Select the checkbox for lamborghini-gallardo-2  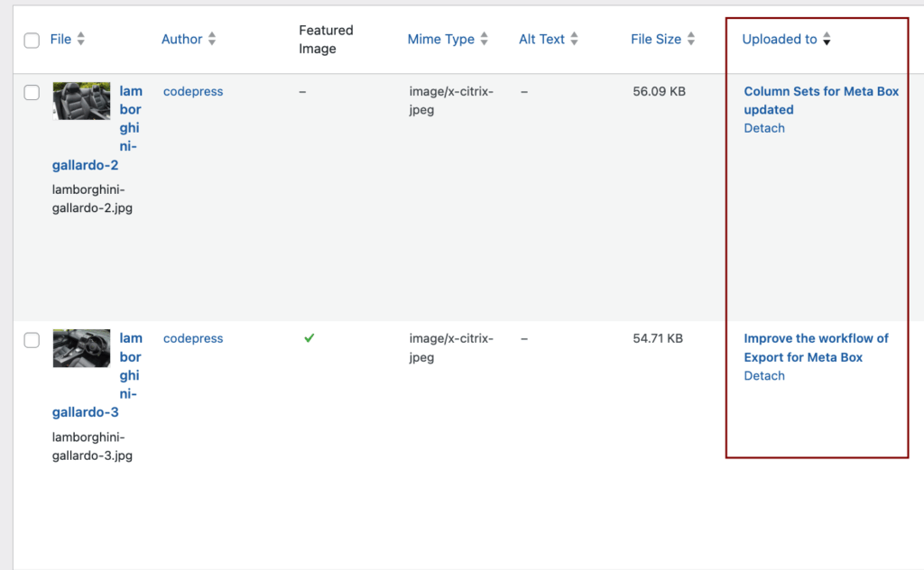pyautogui.click(x=32, y=92)
